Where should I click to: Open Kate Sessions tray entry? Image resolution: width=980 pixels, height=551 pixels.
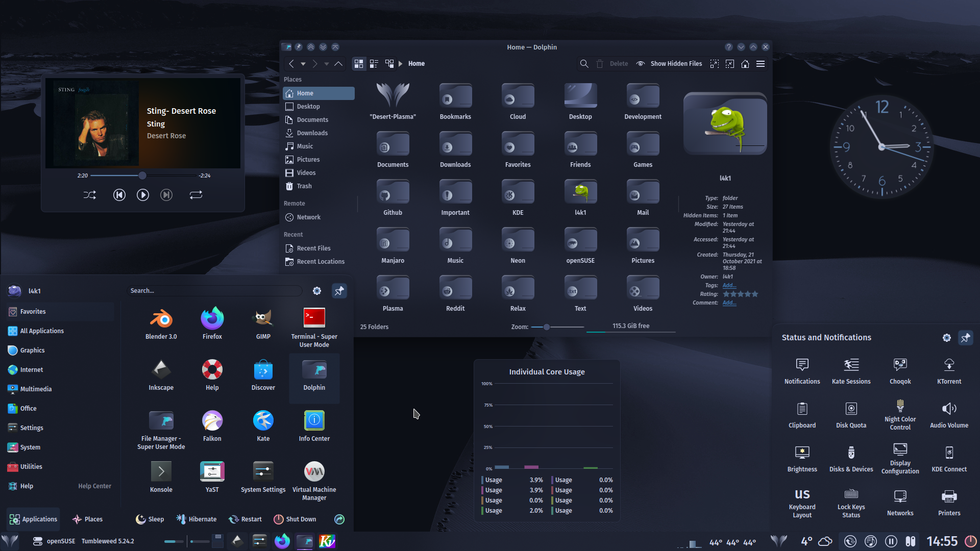851,371
